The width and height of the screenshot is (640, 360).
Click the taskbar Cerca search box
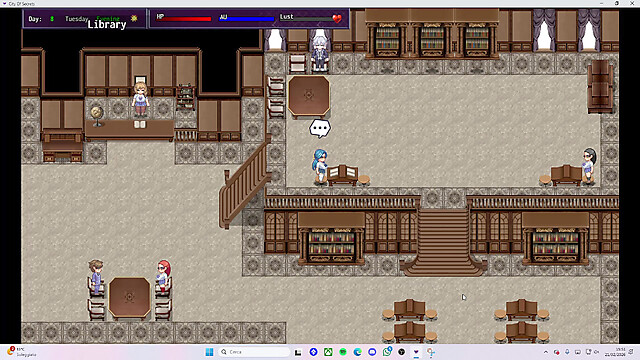tap(255, 352)
